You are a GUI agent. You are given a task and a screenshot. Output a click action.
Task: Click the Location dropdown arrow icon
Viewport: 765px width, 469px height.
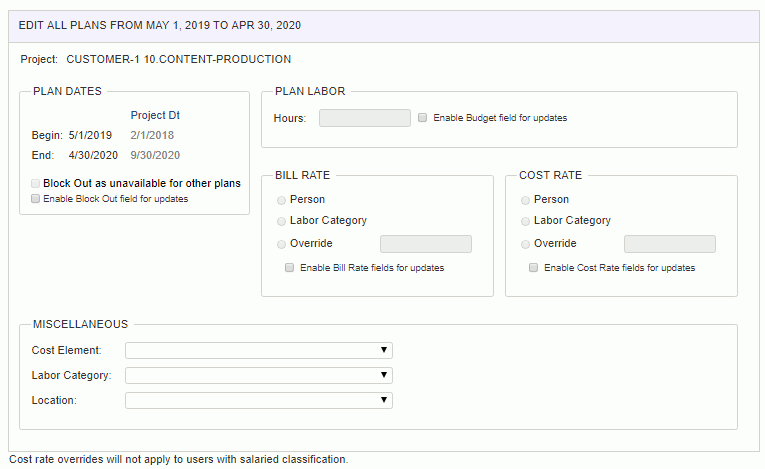pos(384,400)
